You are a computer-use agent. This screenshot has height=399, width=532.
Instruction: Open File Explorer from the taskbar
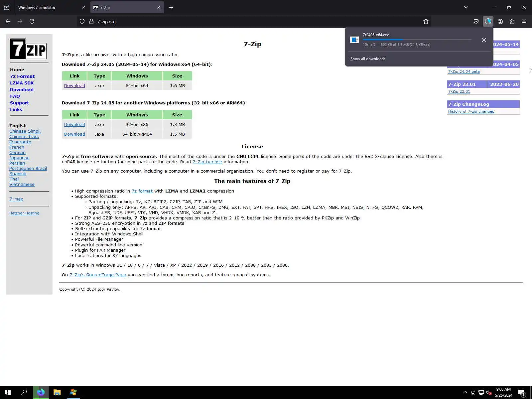click(57, 392)
